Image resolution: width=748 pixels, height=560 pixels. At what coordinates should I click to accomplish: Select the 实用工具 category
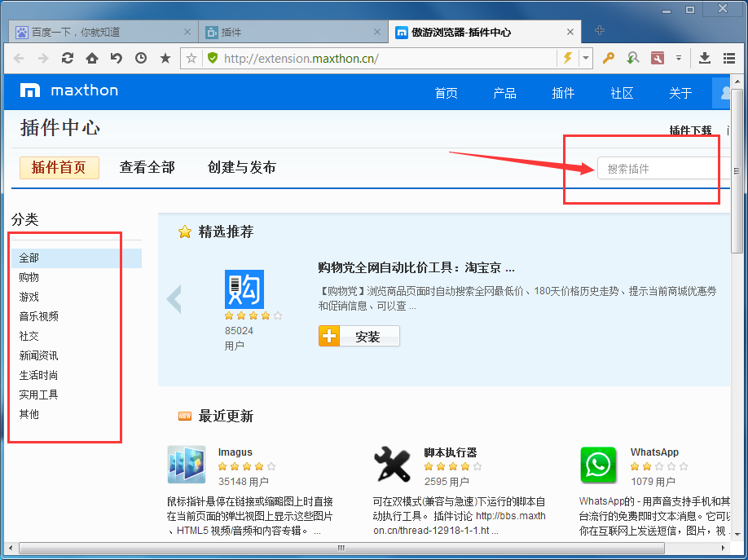pyautogui.click(x=38, y=395)
